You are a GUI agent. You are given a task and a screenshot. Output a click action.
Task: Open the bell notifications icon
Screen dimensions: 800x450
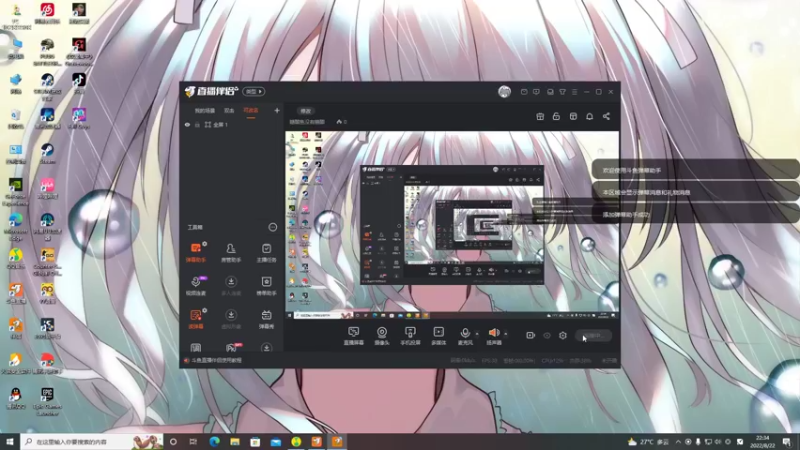click(589, 116)
